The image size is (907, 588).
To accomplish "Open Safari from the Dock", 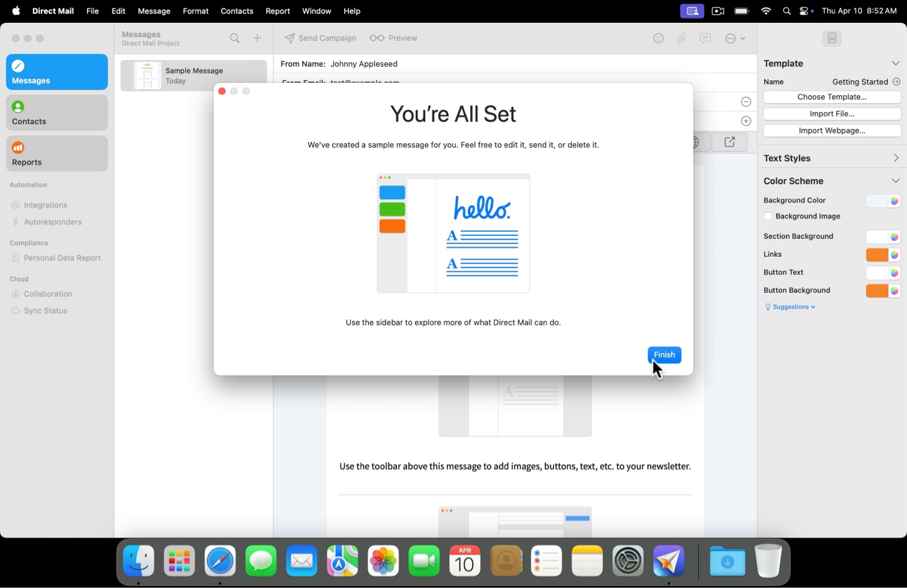I will [x=220, y=561].
